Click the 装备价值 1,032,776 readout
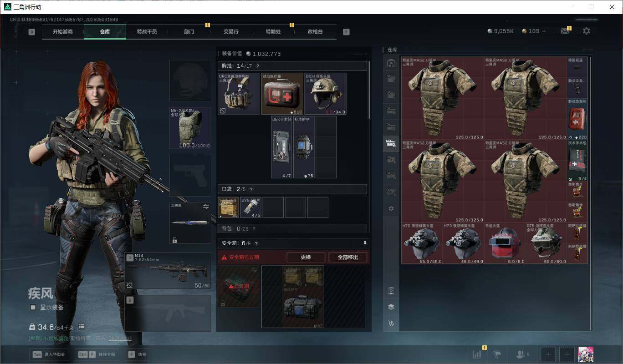 [251, 54]
